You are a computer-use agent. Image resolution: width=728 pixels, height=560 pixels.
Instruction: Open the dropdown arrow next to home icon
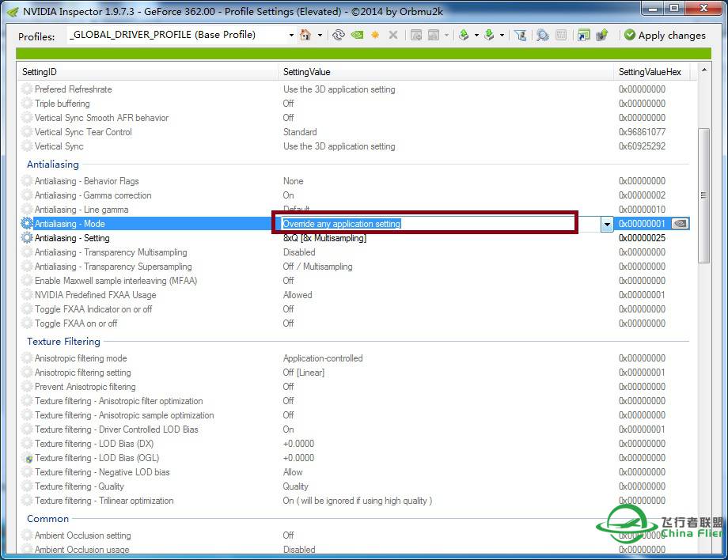click(x=320, y=35)
